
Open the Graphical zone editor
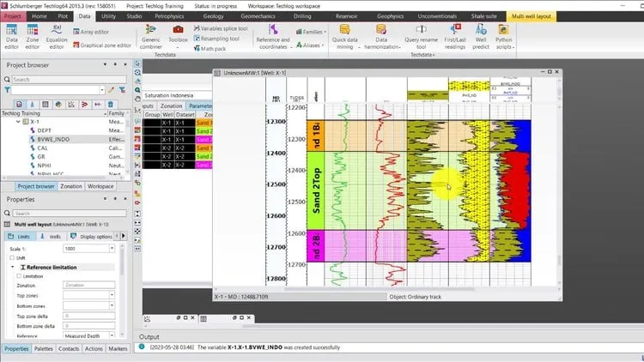coord(102,45)
